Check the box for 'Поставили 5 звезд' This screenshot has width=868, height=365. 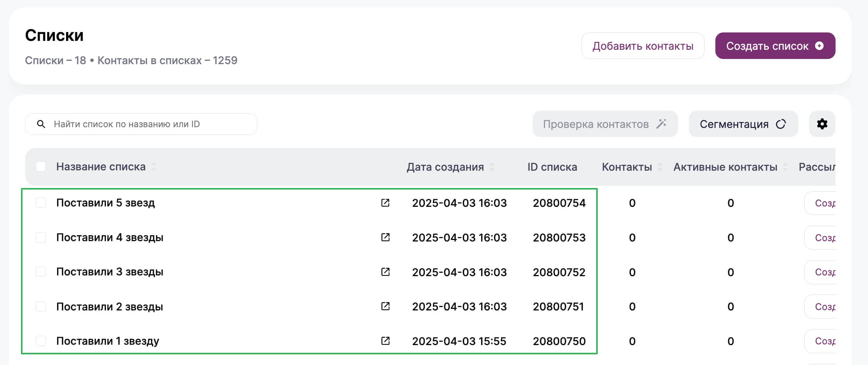[x=41, y=202]
